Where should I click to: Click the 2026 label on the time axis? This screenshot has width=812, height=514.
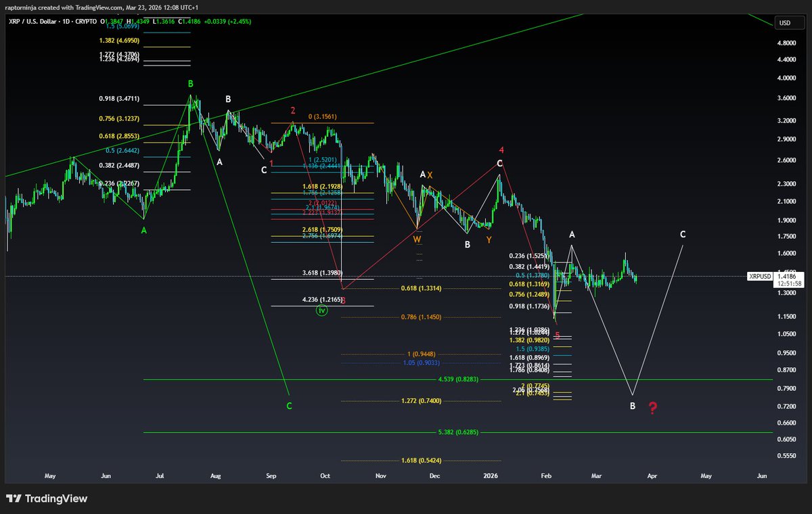click(x=491, y=476)
